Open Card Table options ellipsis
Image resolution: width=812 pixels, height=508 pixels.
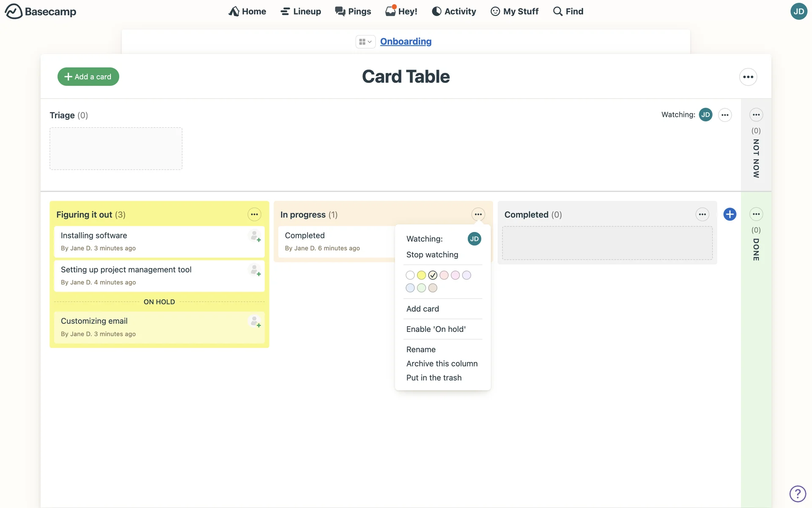pyautogui.click(x=748, y=77)
